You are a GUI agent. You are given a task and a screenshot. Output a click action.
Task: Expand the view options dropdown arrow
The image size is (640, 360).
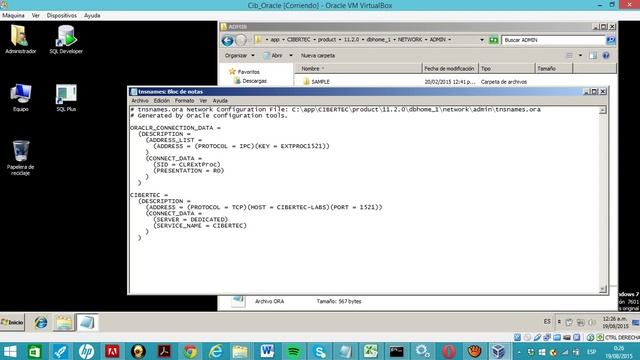click(x=580, y=56)
